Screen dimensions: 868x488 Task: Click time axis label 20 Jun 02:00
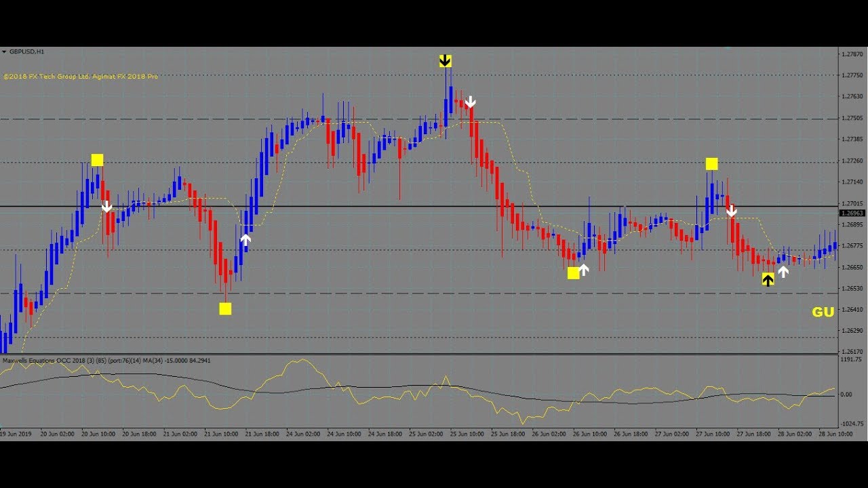pos(57,433)
